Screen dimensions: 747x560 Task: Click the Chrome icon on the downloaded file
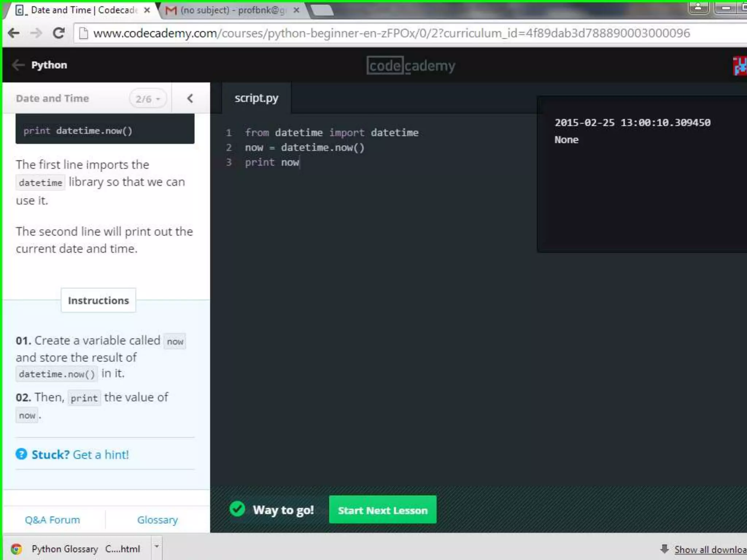[16, 549]
